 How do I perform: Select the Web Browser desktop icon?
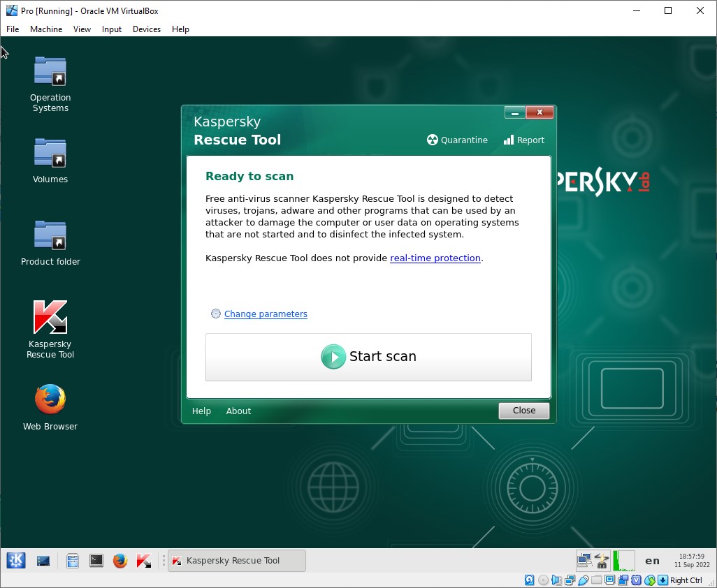tap(50, 407)
